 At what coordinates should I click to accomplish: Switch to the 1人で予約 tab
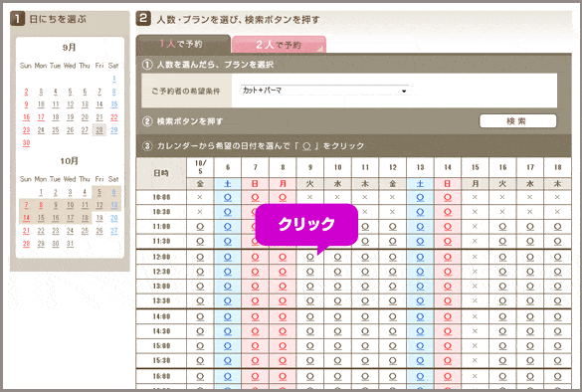click(x=183, y=45)
